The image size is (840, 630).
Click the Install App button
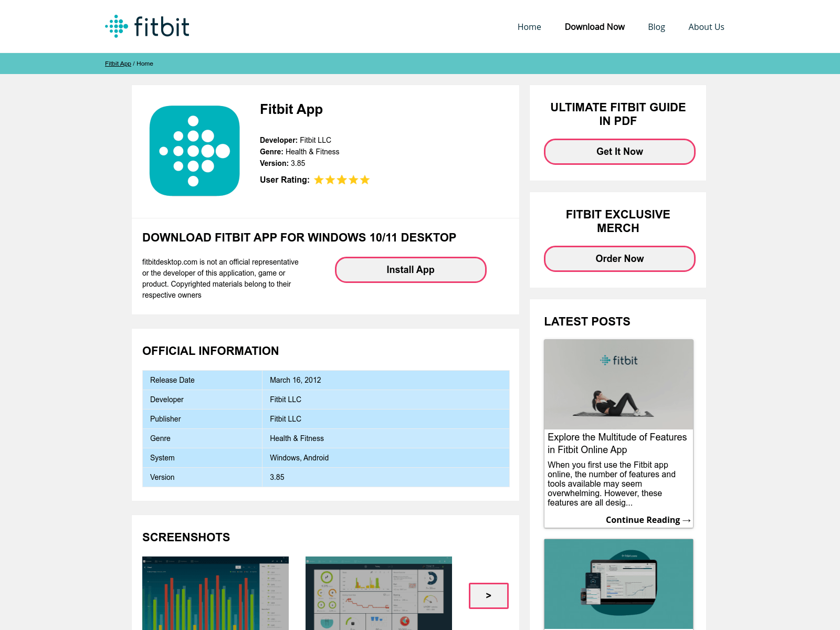(411, 270)
